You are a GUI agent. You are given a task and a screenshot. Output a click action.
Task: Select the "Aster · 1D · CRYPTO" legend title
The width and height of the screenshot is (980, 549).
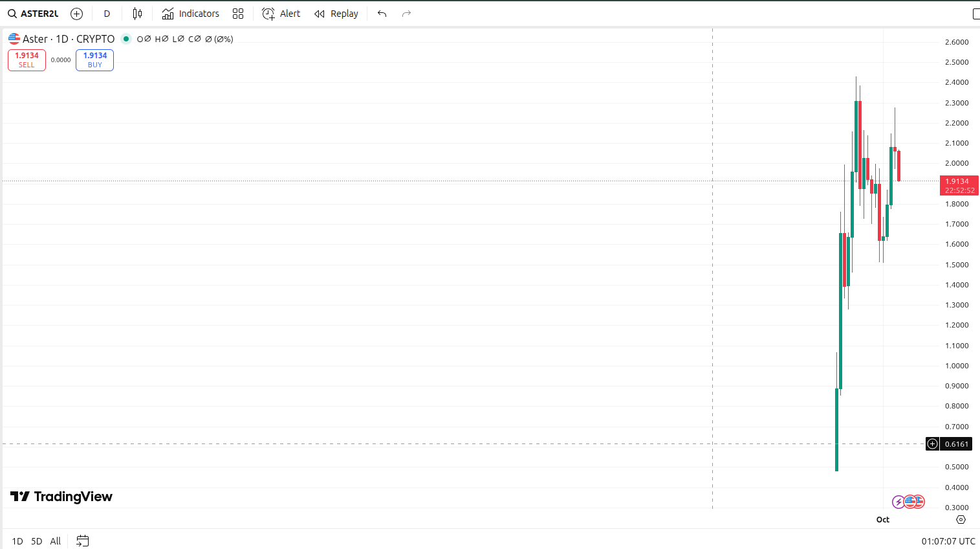(x=69, y=39)
